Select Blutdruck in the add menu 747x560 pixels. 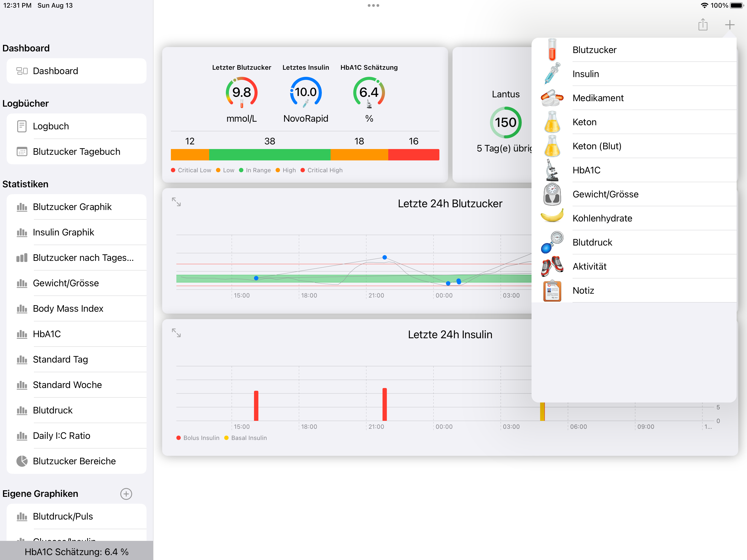point(634,243)
